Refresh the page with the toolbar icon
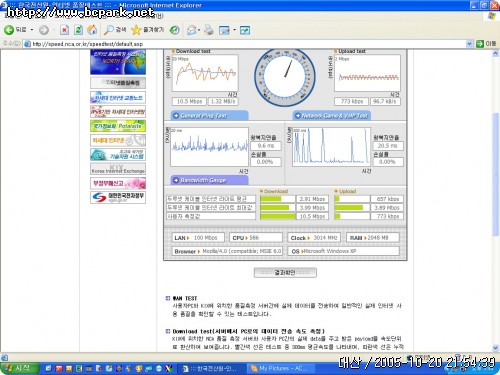The image size is (500, 375). (78, 30)
